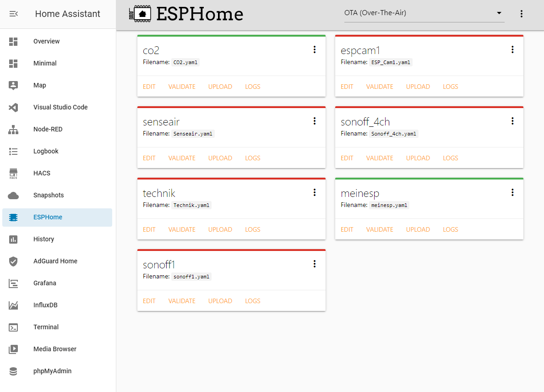
Task: Select the InfluxDB sidebar icon
Action: [x=13, y=305]
